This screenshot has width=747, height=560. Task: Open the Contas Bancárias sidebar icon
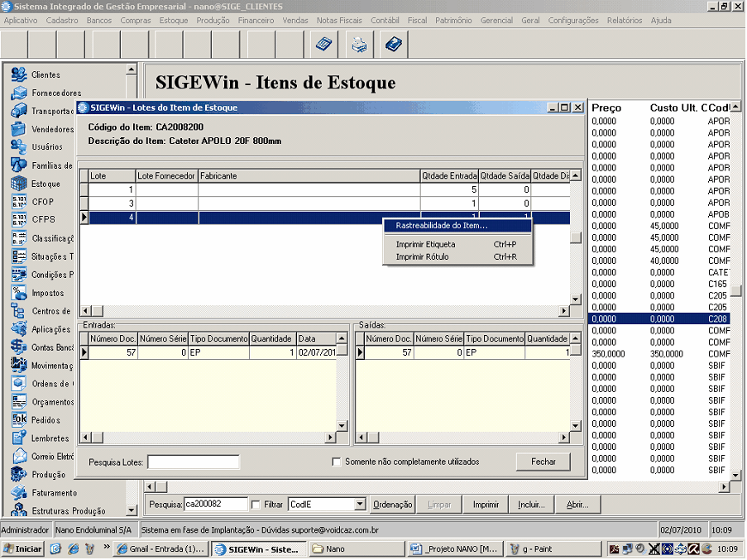[x=18, y=347]
